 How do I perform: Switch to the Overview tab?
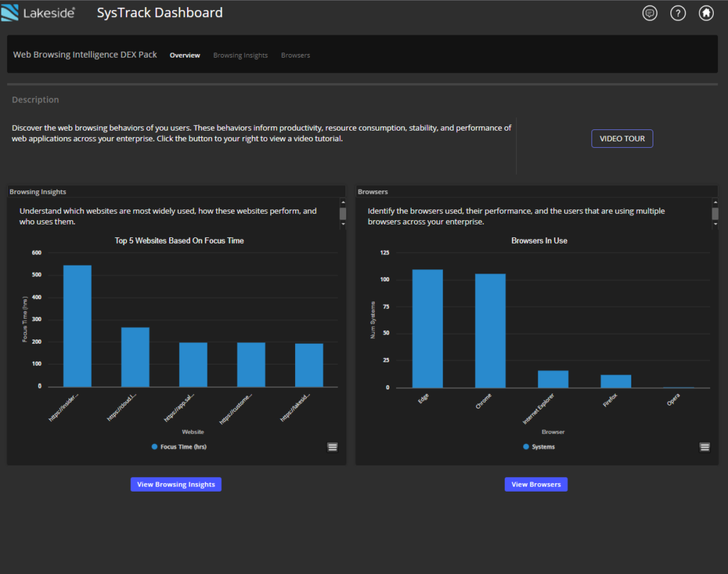click(185, 55)
